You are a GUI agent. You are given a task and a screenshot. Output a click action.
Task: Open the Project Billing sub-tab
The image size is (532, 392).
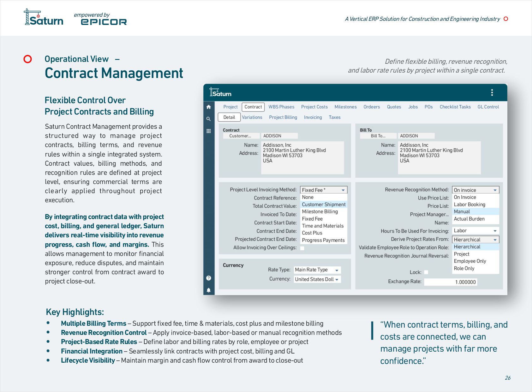[x=283, y=117]
